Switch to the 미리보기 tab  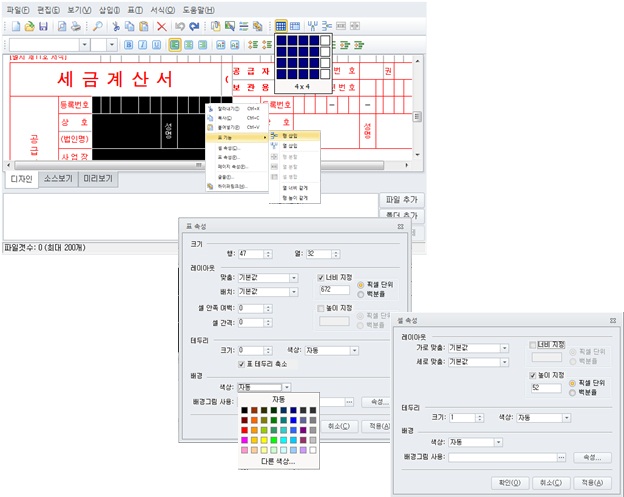point(98,179)
